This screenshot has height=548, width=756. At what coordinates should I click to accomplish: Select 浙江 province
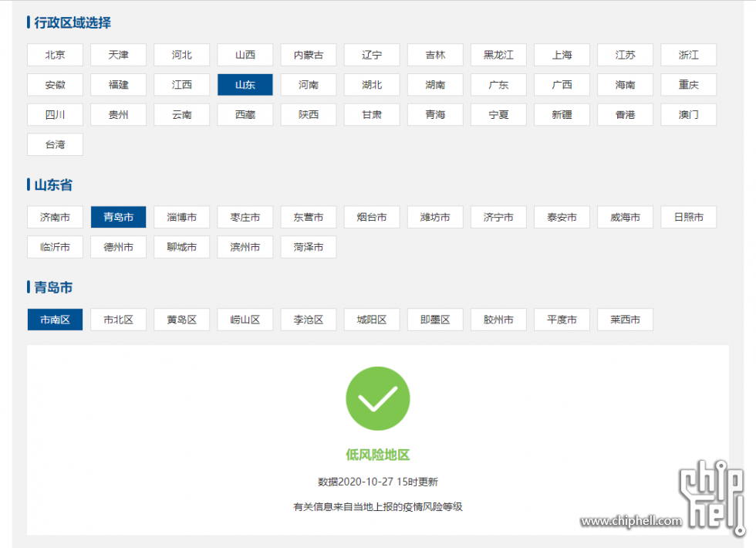[688, 55]
